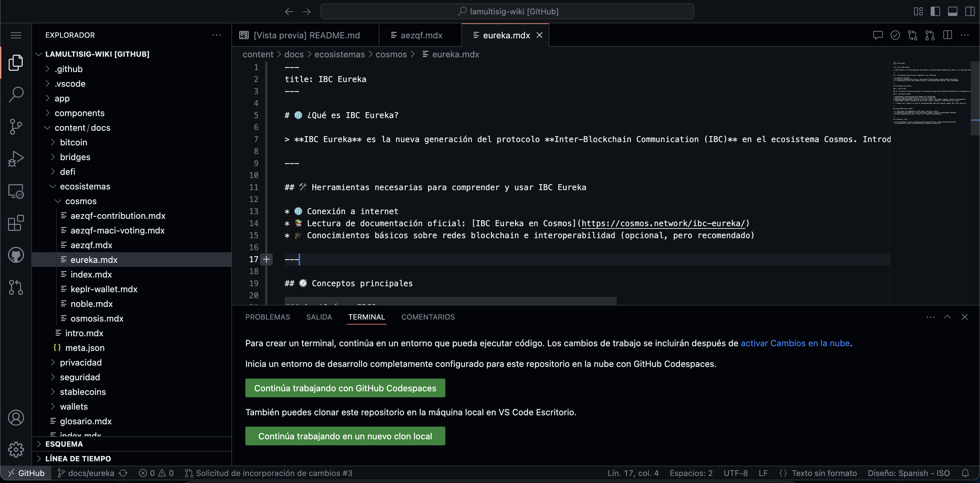Synchronize changes for docs/eureka branch

tap(123, 473)
